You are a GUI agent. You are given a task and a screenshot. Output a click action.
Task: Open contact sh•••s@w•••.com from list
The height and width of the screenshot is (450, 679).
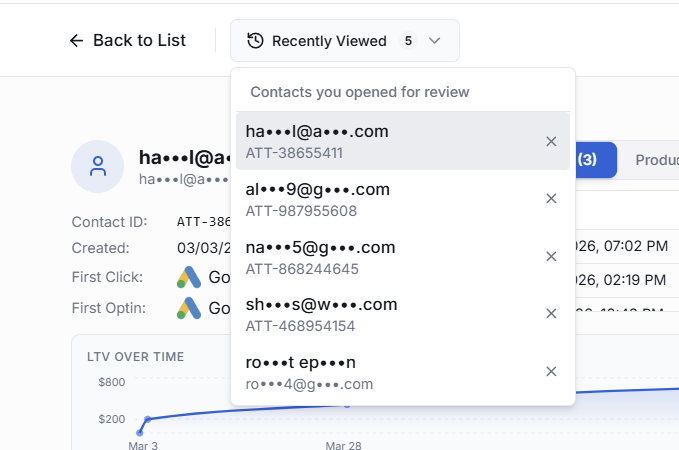coord(403,314)
